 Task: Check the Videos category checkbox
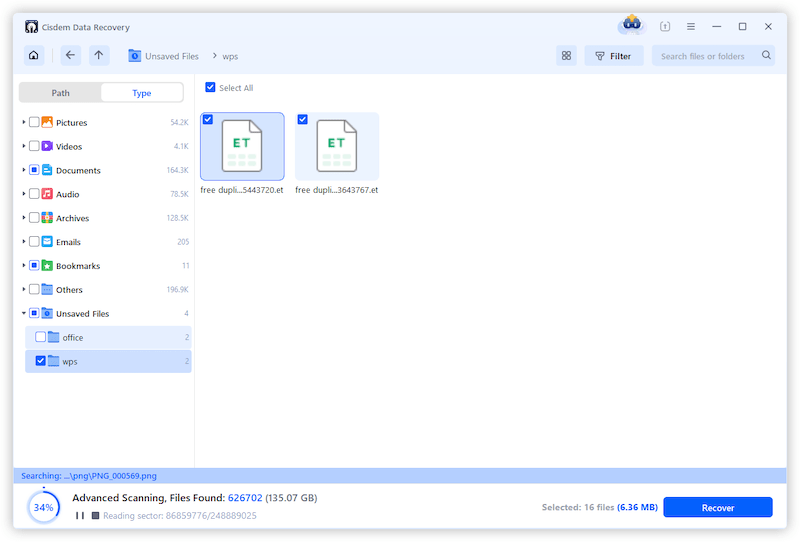click(34, 146)
